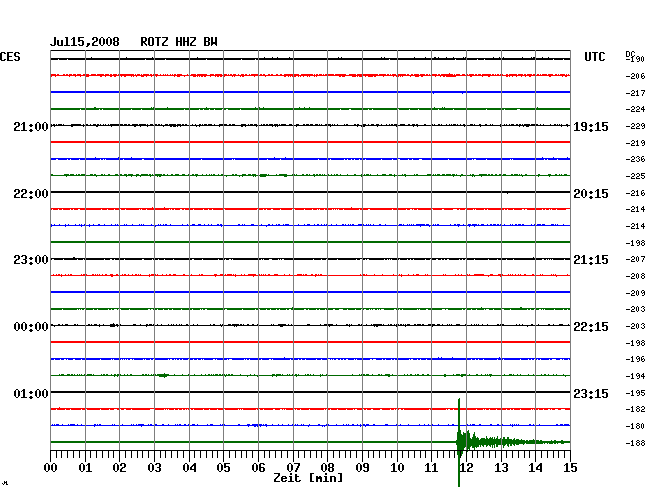Select the 23:15 UTC time label
Screen dimensions: 650x494
591,393
